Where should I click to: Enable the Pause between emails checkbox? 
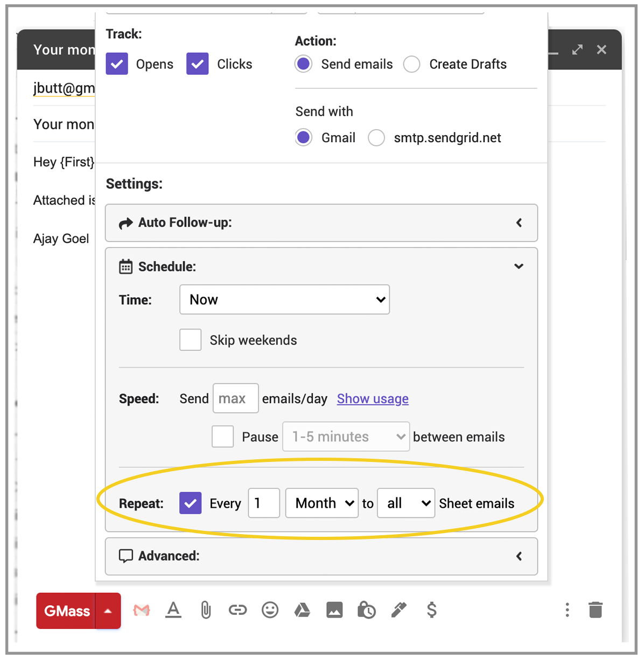click(x=222, y=436)
